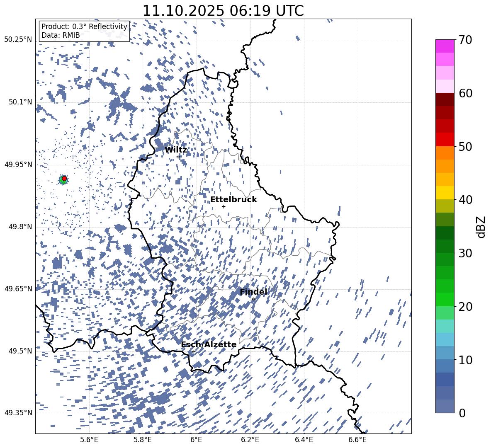Click the 49.5°N latitude tick label
Screen dimensions: 491x448
(20, 351)
